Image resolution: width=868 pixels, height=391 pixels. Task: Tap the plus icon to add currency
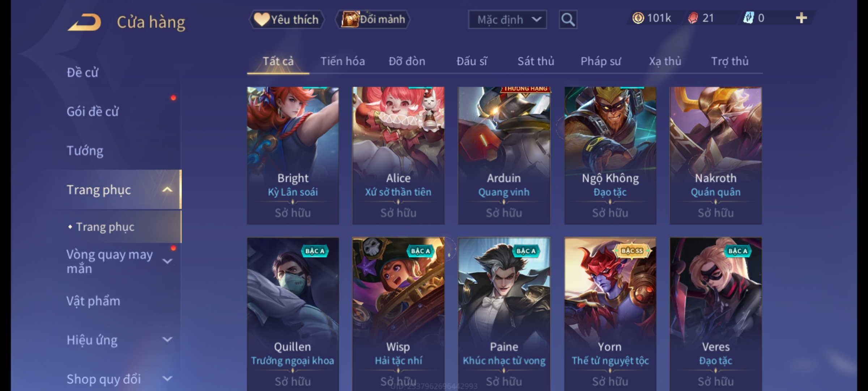(801, 18)
